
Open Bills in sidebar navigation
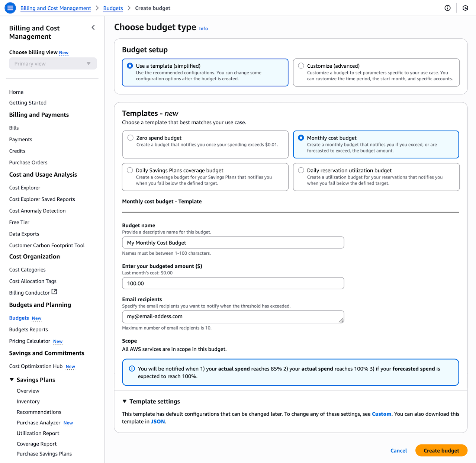pyautogui.click(x=14, y=128)
